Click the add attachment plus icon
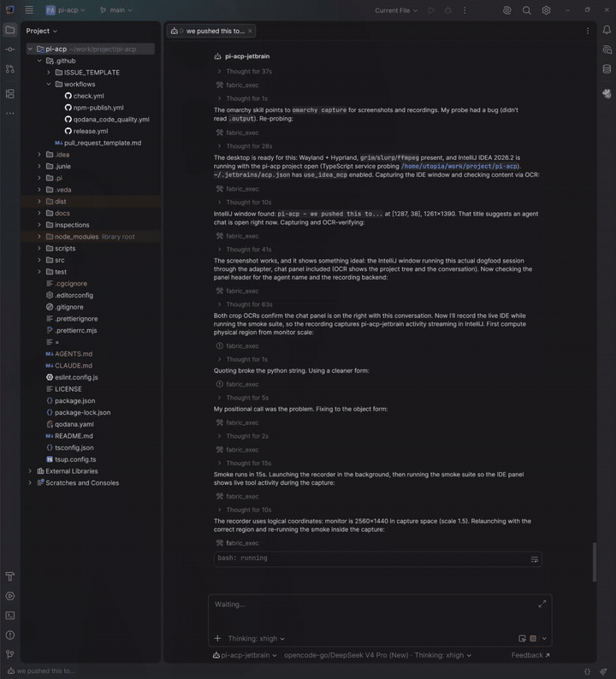This screenshot has height=679, width=616. click(217, 638)
